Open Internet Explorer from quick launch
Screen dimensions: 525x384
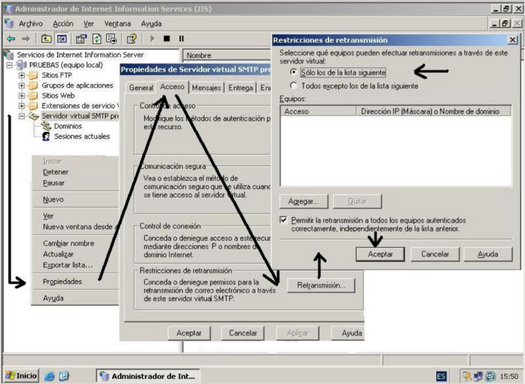(x=50, y=376)
